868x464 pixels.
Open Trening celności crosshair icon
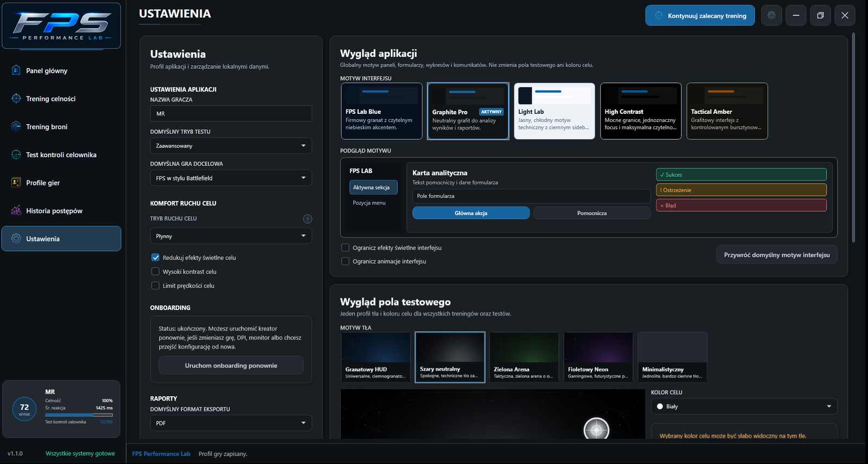(16, 98)
